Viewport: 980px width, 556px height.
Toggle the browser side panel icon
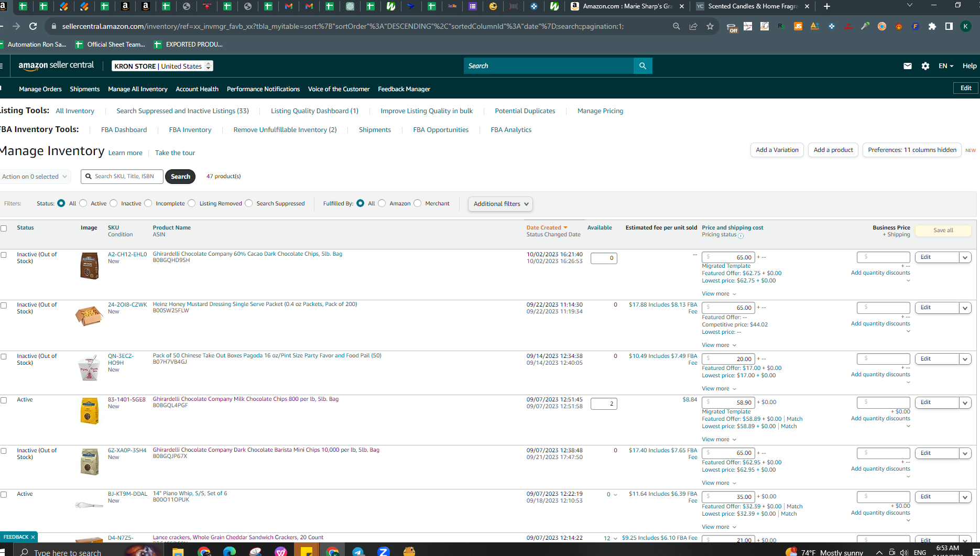tap(949, 26)
